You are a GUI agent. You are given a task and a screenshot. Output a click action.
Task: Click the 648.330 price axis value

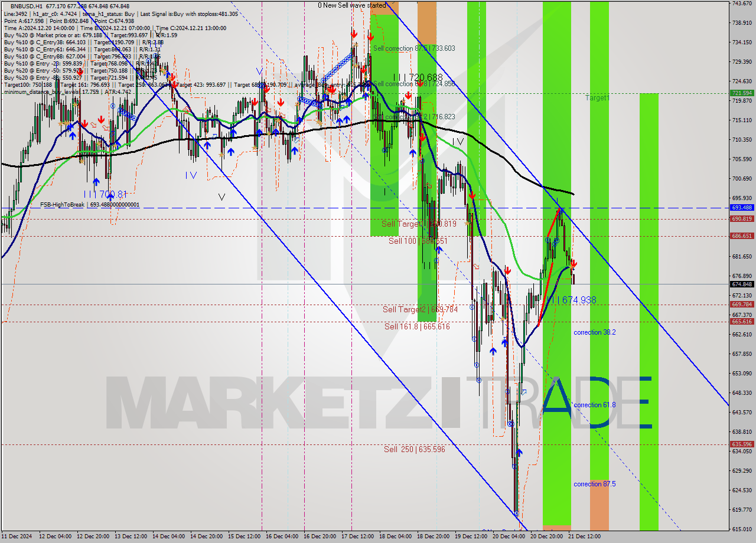point(742,393)
